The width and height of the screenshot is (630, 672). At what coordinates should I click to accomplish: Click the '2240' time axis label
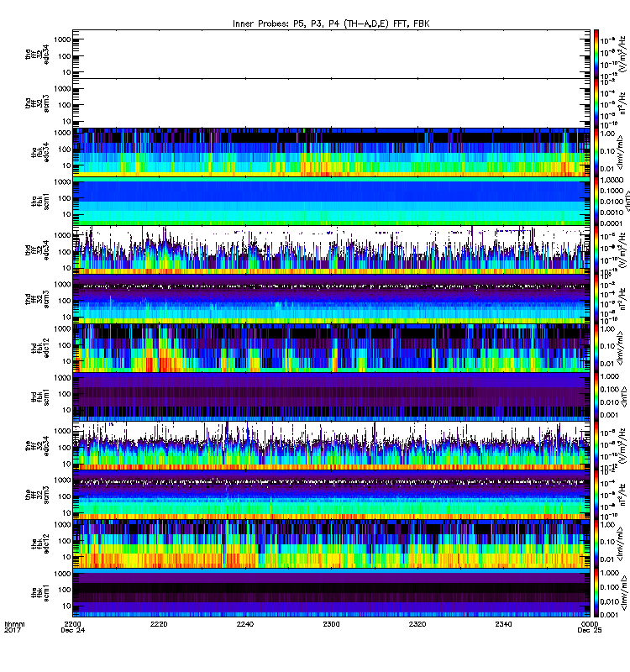coord(245,624)
